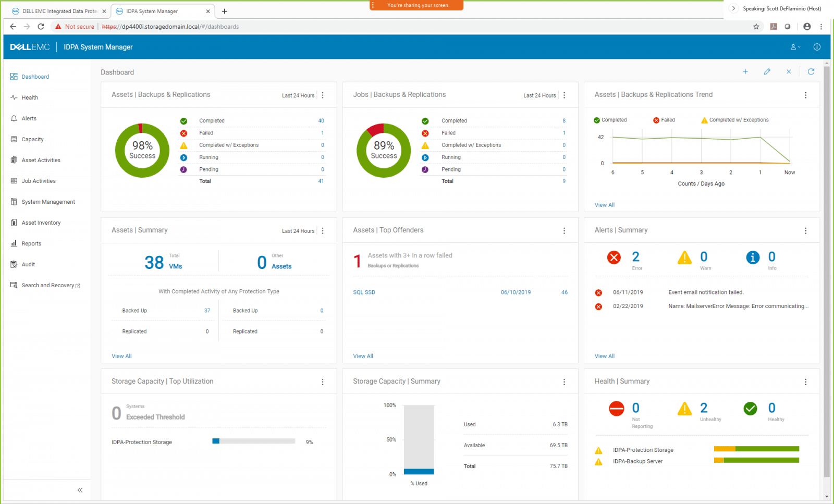Click the green Healthy check icon

pyautogui.click(x=750, y=409)
